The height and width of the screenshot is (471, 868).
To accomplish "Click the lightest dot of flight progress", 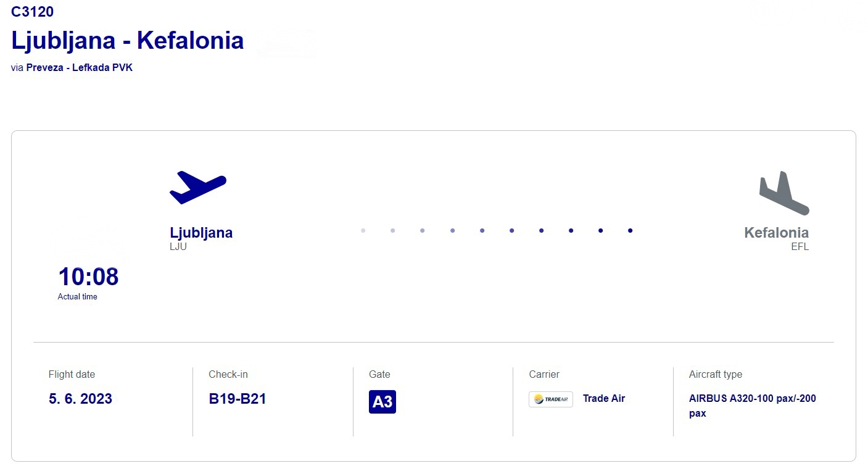I will (363, 231).
